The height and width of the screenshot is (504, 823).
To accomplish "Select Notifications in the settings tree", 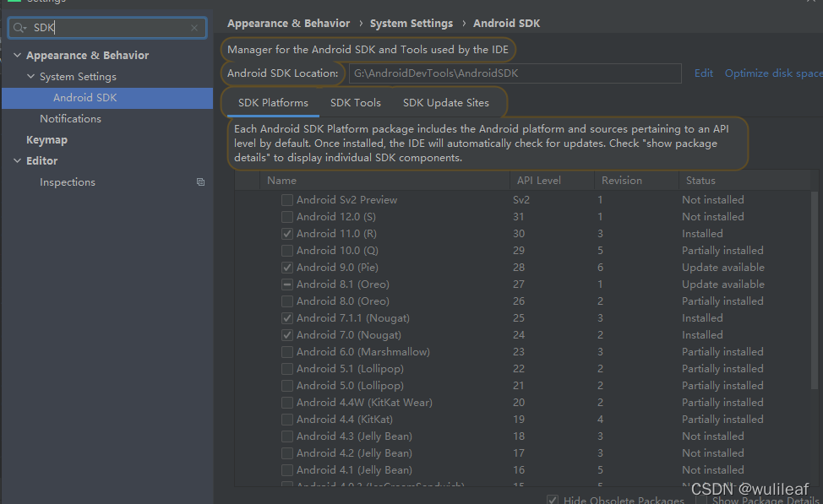I will 70,119.
